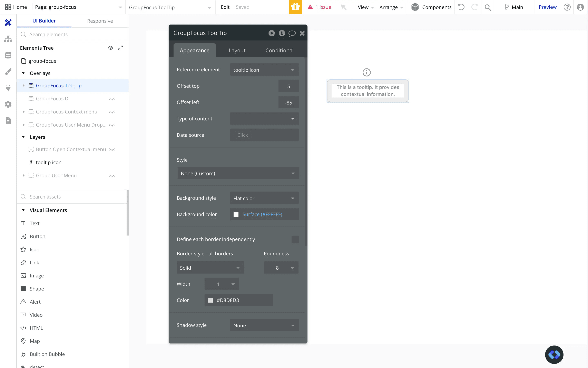Open the 1 issue indicator

[x=320, y=7]
